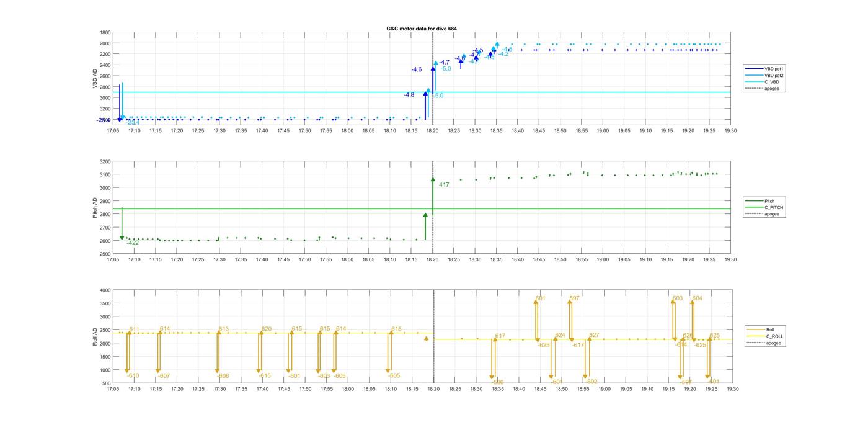
Task: Click '19:30' time tick under Pitch plot
Action: coord(731,260)
